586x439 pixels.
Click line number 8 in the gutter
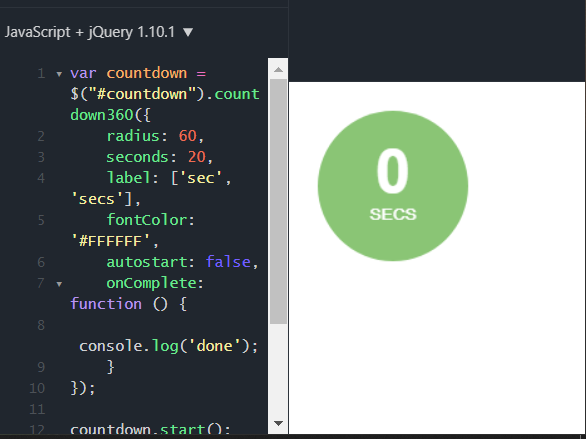(41, 325)
